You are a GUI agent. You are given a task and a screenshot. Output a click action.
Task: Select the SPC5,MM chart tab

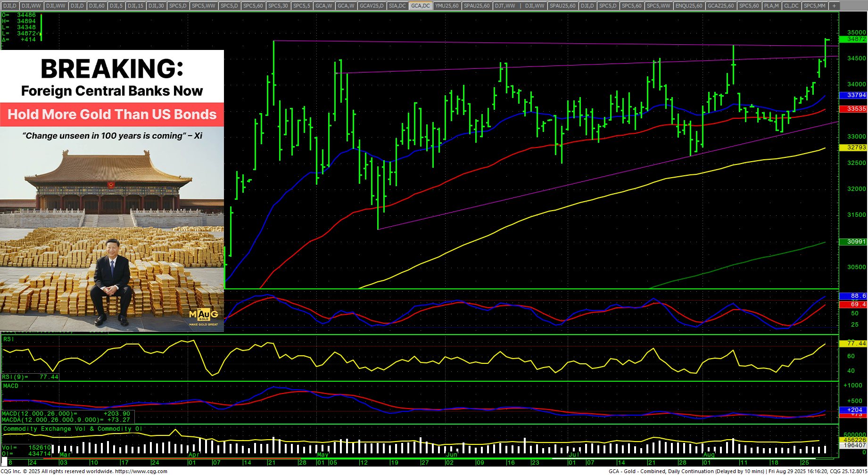tap(815, 6)
